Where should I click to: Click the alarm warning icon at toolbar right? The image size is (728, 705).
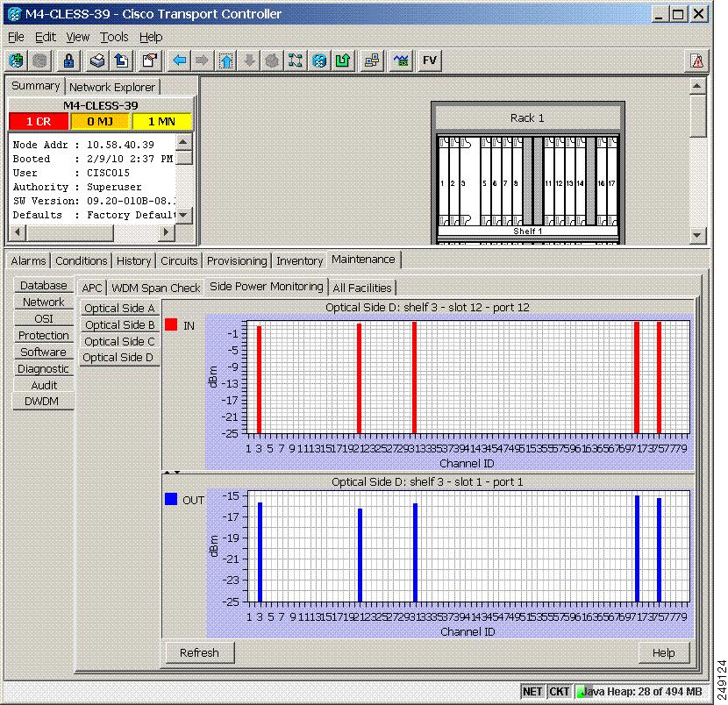(x=697, y=61)
